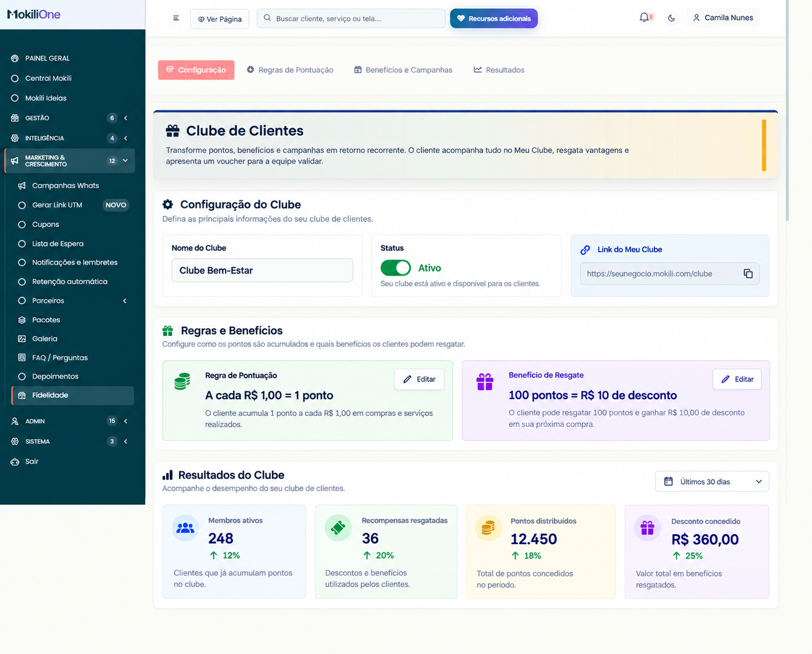Click the gear icon by Configuração do Clube

(168, 204)
